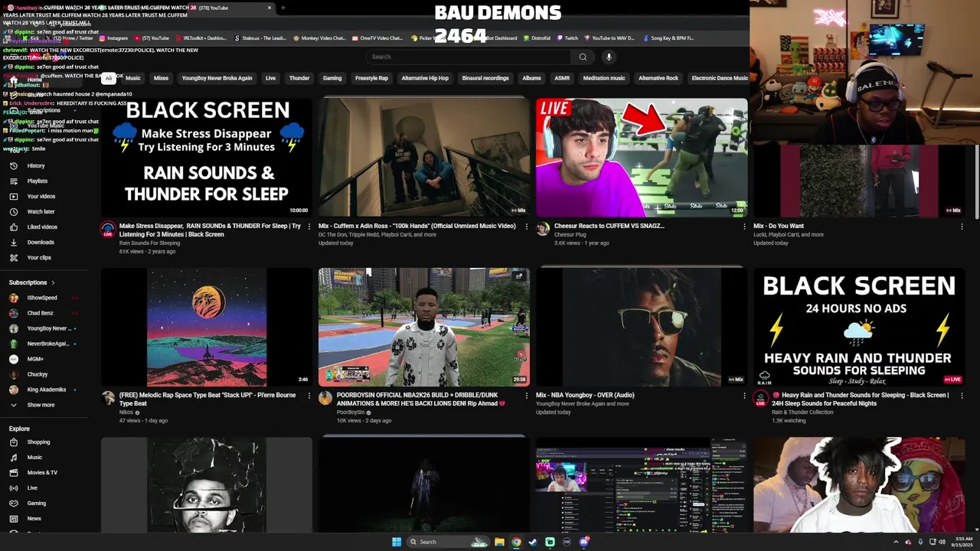Viewport: 980px width, 551px height.
Task: Open Heavy Rain and Thunder video title
Action: pyautogui.click(x=860, y=399)
